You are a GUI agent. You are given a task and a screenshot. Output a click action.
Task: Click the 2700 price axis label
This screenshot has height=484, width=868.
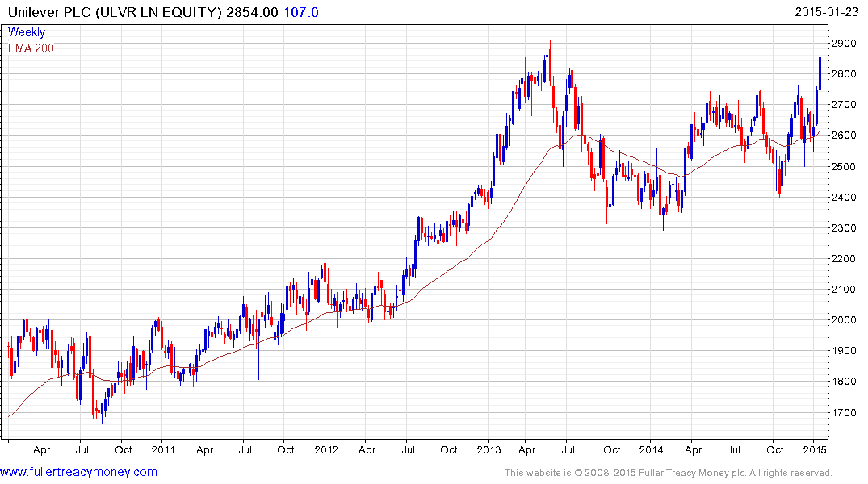click(x=844, y=105)
